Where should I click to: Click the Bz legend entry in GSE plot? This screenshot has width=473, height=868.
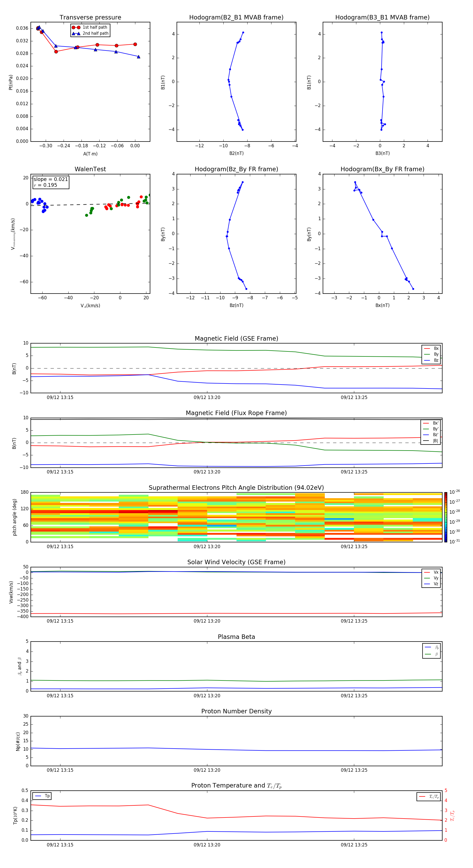[431, 360]
